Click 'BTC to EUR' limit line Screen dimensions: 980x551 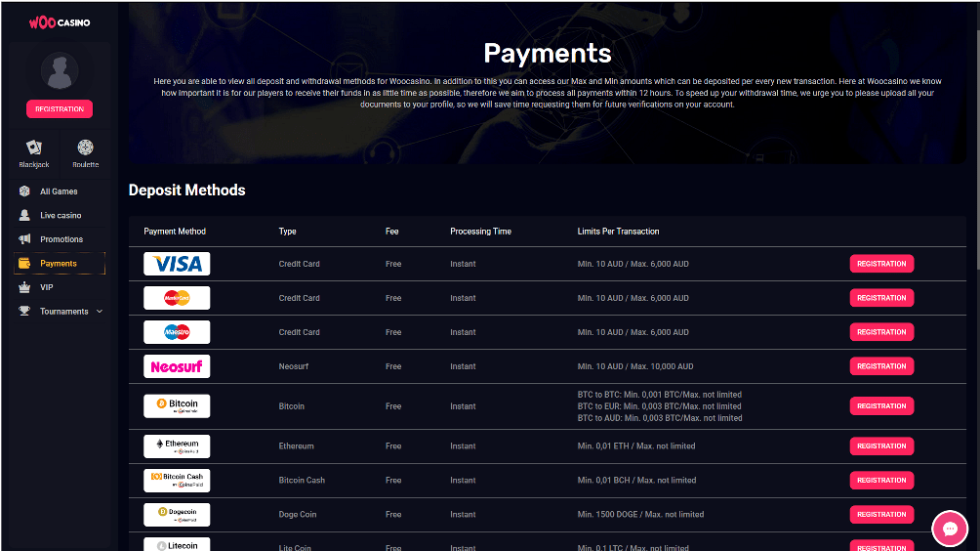660,406
